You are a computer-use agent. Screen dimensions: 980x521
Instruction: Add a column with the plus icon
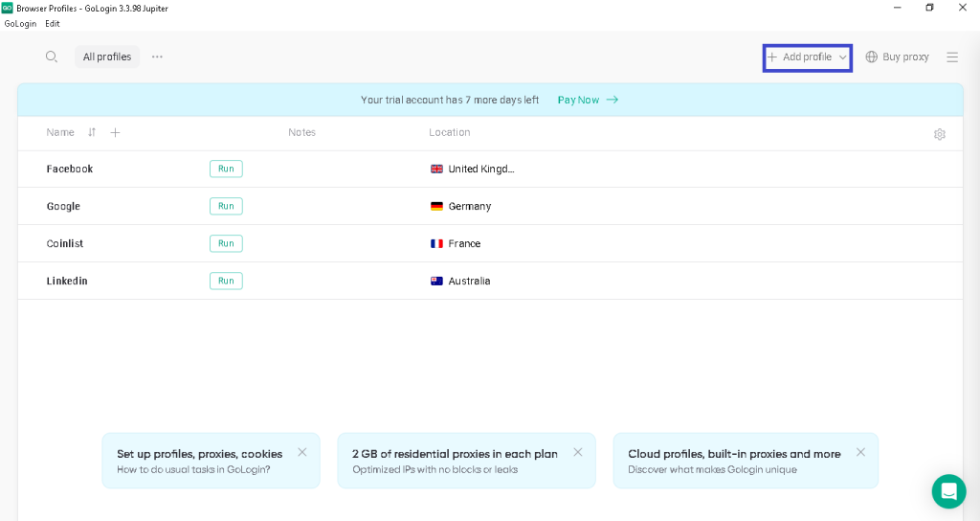tap(115, 132)
